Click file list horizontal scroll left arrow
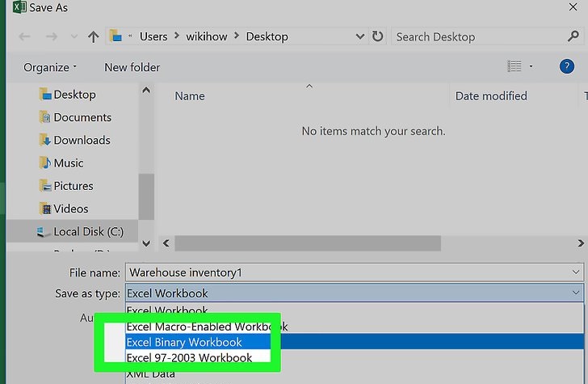 click(166, 243)
